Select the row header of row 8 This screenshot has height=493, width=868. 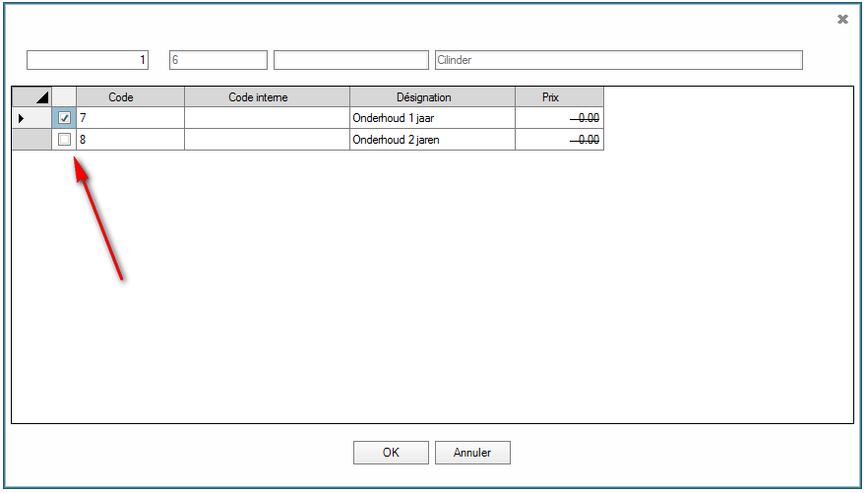(x=31, y=140)
